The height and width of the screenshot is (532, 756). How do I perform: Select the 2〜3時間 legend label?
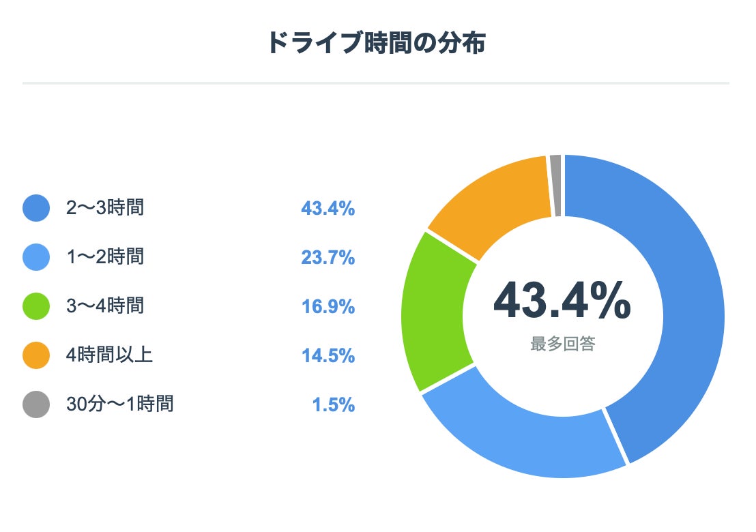coord(105,208)
